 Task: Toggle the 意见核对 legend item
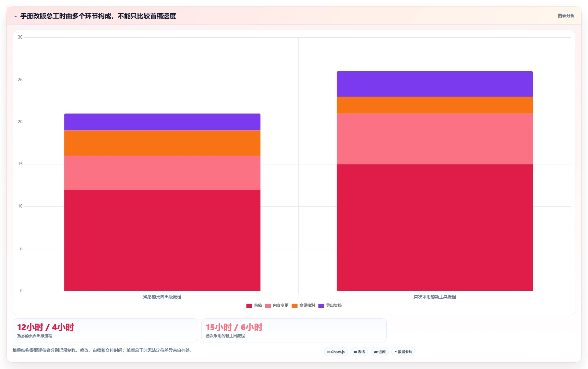tap(303, 305)
